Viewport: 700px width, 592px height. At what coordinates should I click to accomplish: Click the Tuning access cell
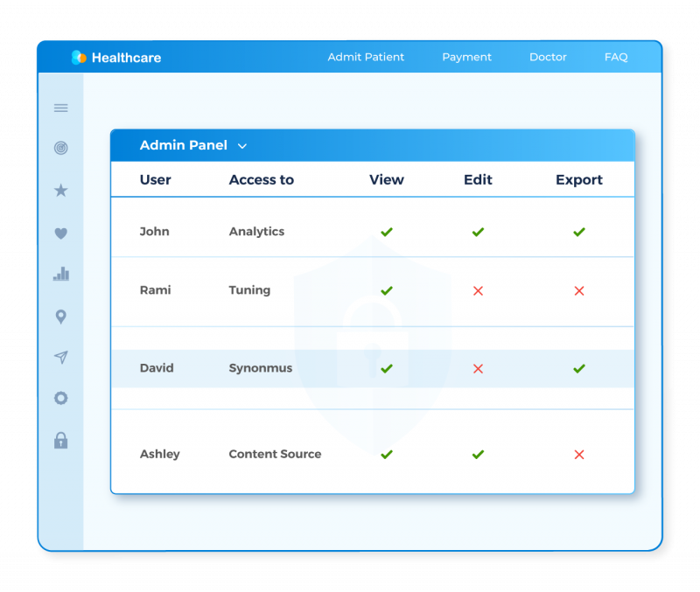[x=249, y=290]
